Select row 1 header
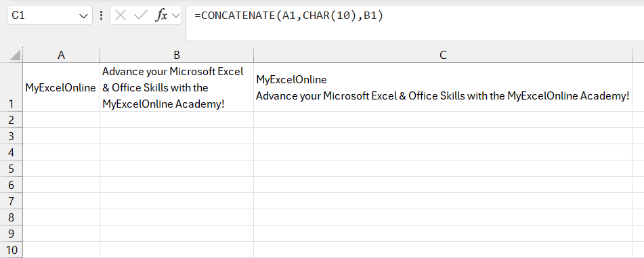The image size is (644, 258). pos(11,87)
